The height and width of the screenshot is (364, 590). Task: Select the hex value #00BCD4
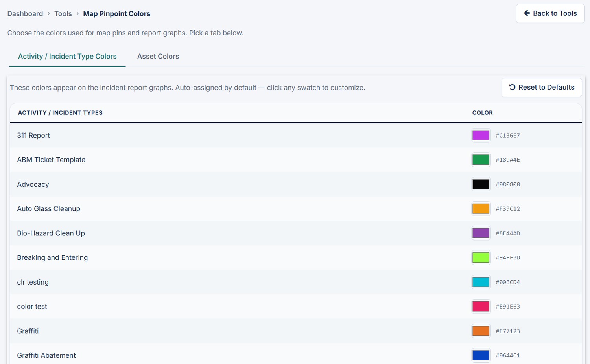(508, 282)
